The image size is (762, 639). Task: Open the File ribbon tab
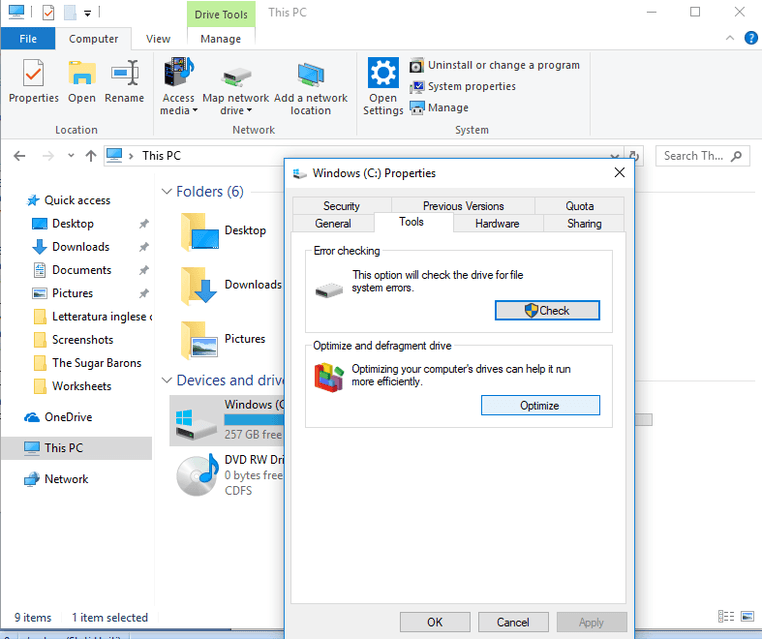pyautogui.click(x=28, y=39)
